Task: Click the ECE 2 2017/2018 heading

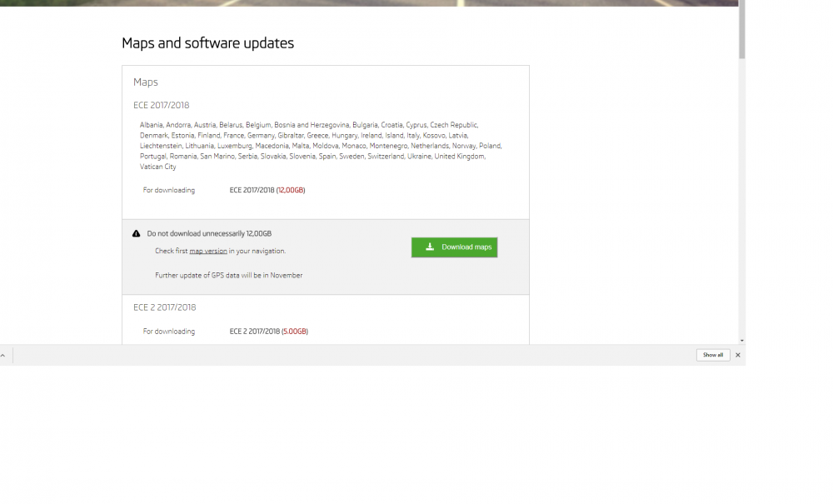Action: click(165, 307)
